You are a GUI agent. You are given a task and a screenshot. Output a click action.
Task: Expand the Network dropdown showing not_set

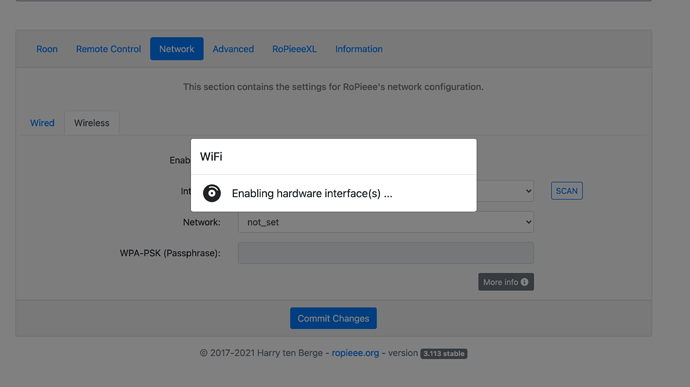pyautogui.click(x=386, y=222)
